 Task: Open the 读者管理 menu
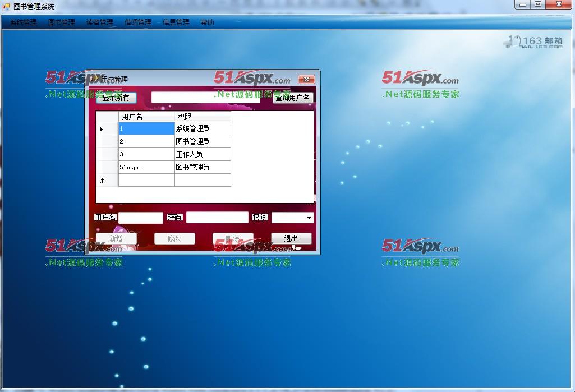pos(100,22)
